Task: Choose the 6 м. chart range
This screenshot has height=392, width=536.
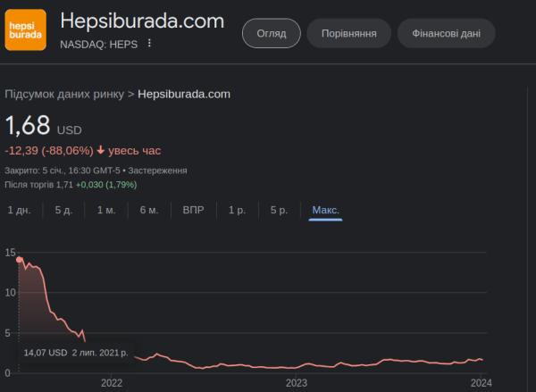Action: coord(149,210)
